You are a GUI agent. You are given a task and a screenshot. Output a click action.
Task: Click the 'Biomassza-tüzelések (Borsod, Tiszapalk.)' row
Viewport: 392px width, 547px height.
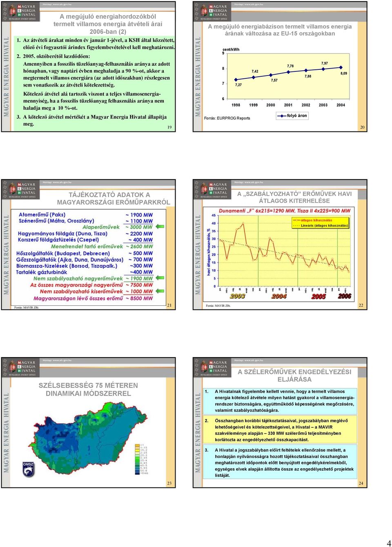(x=85, y=266)
